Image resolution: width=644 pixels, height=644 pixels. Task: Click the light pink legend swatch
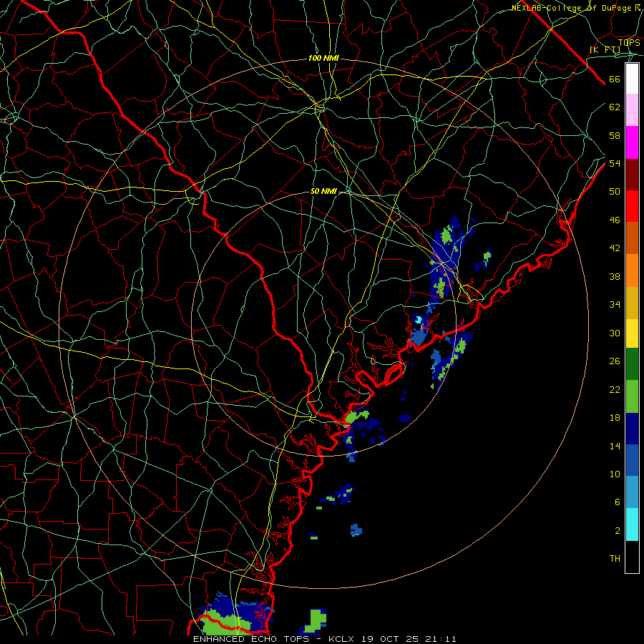632,110
